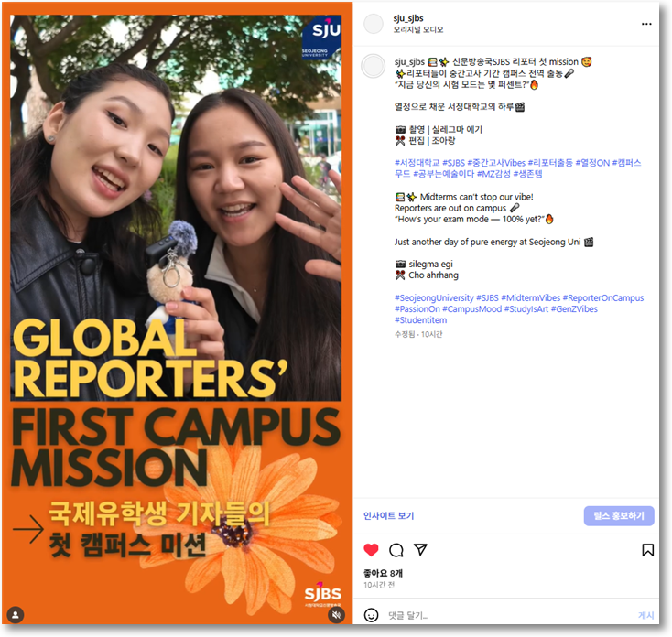The height and width of the screenshot is (637, 672).
Task: Click tagged people icon on video
Action: pyautogui.click(x=15, y=614)
